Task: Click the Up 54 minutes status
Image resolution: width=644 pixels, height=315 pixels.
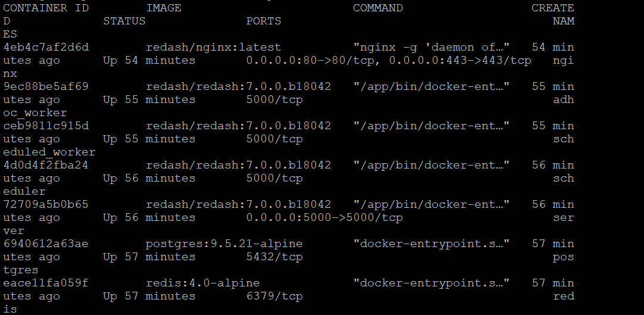Action: tap(149, 61)
